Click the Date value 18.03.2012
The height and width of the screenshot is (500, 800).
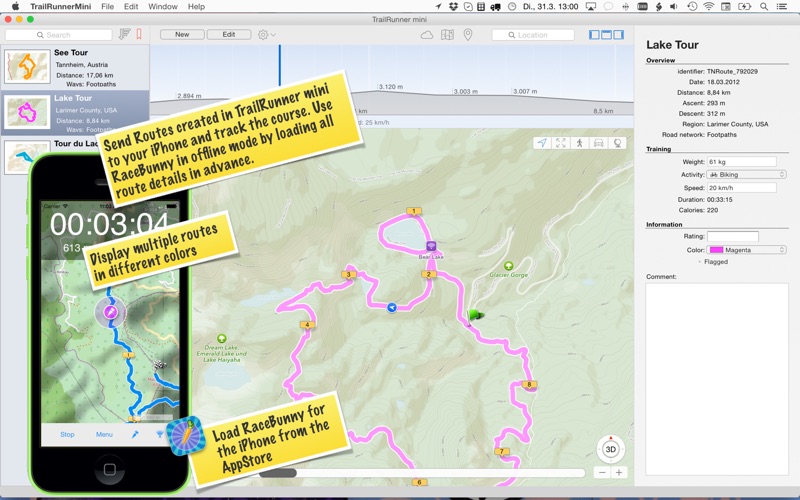pyautogui.click(x=723, y=82)
